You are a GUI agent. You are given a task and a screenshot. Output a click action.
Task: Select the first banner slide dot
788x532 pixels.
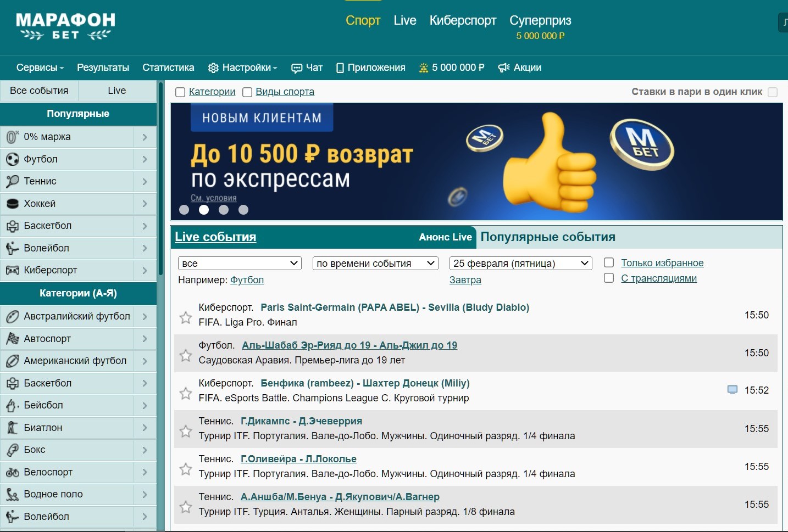pos(184,210)
